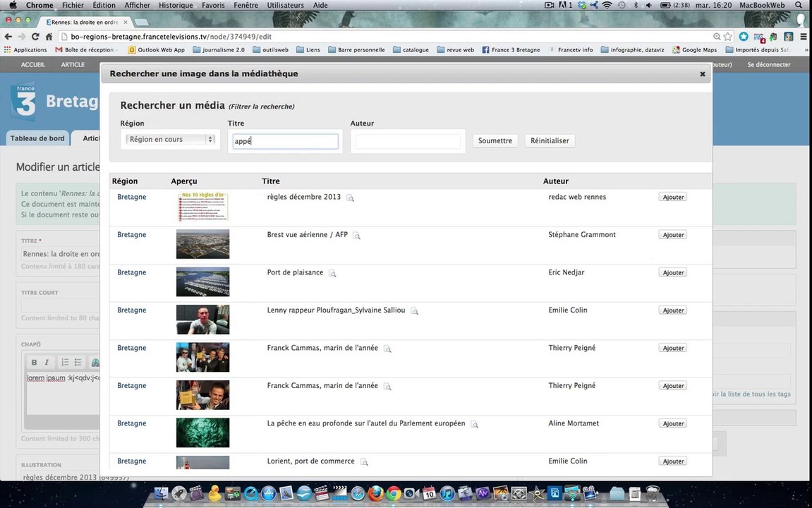Open magnifier next to 'Lorient, port de commerce'
Viewport: 812px width, 508px height.
tap(364, 462)
